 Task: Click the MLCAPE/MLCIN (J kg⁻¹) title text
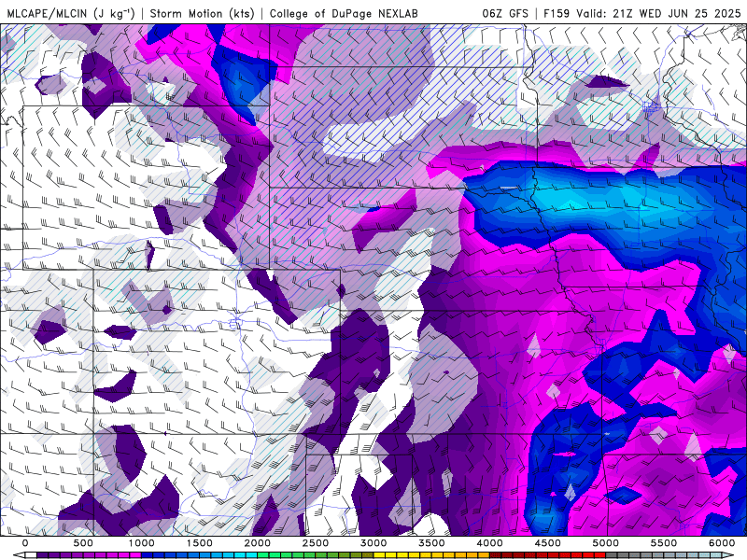point(71,14)
